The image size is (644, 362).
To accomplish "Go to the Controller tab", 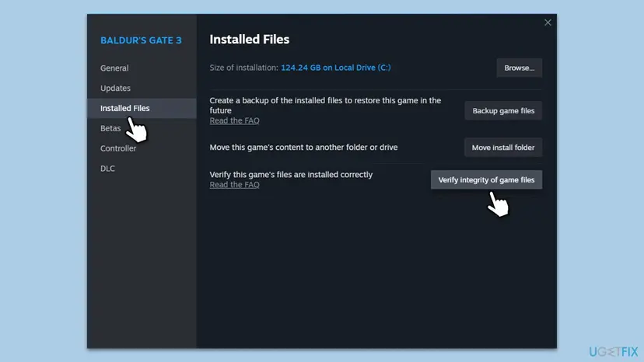I will (118, 148).
